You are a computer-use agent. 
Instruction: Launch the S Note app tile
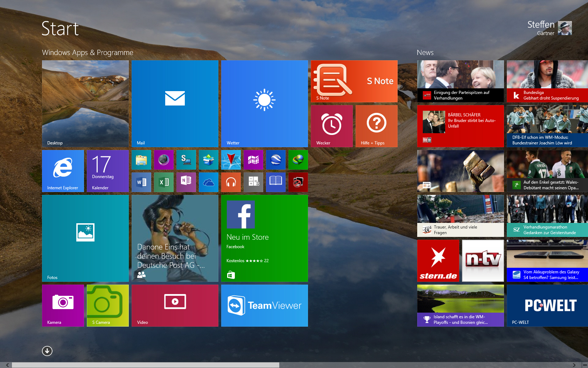(354, 81)
